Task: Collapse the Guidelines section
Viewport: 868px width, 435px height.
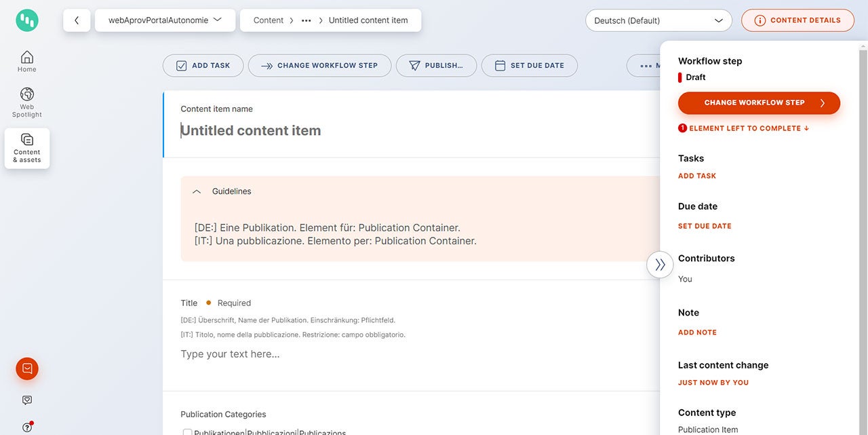Action: point(197,192)
